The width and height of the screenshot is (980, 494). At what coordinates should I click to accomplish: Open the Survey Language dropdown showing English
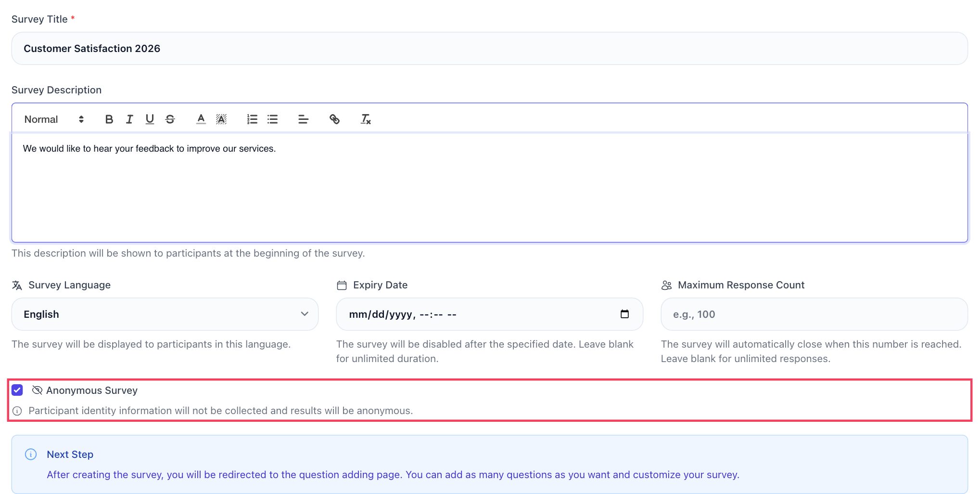(165, 314)
